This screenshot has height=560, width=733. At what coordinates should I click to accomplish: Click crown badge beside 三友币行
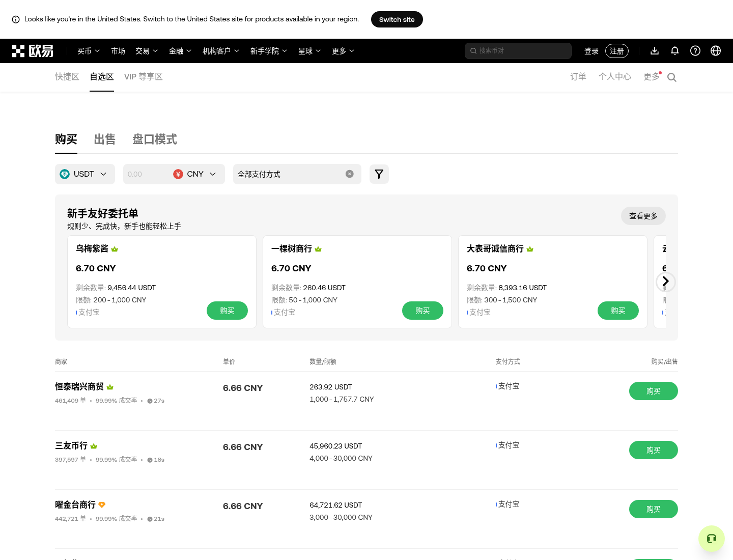[94, 446]
